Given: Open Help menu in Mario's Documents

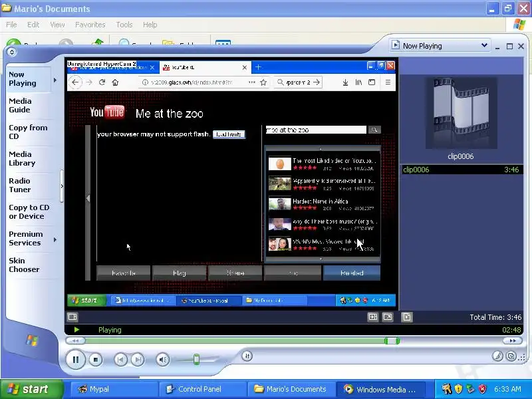Looking at the screenshot, I should [x=150, y=25].
